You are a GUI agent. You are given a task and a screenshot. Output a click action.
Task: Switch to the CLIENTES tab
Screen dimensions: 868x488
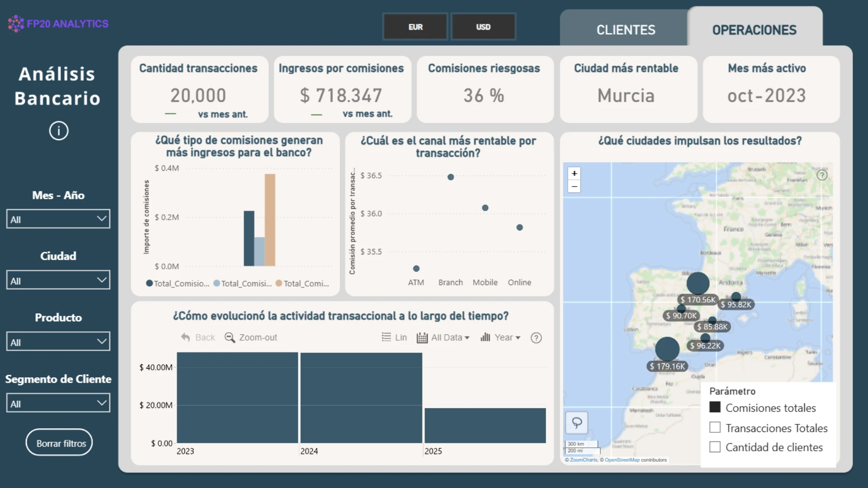point(626,30)
